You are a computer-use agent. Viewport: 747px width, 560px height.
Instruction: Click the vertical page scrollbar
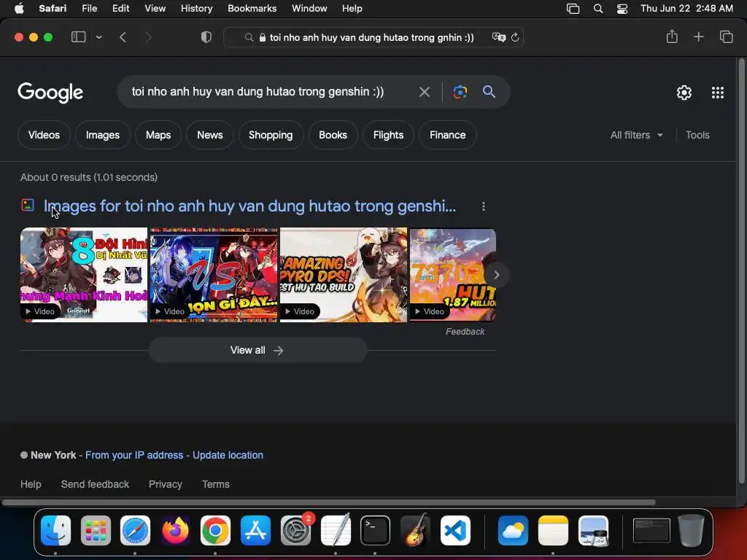[x=741, y=270]
